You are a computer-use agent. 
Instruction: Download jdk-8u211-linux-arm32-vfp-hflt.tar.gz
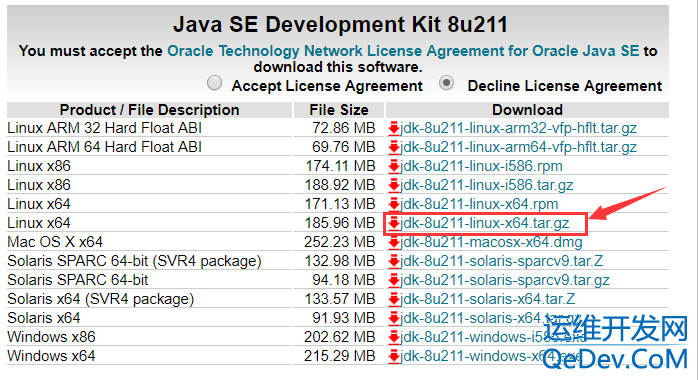[519, 128]
